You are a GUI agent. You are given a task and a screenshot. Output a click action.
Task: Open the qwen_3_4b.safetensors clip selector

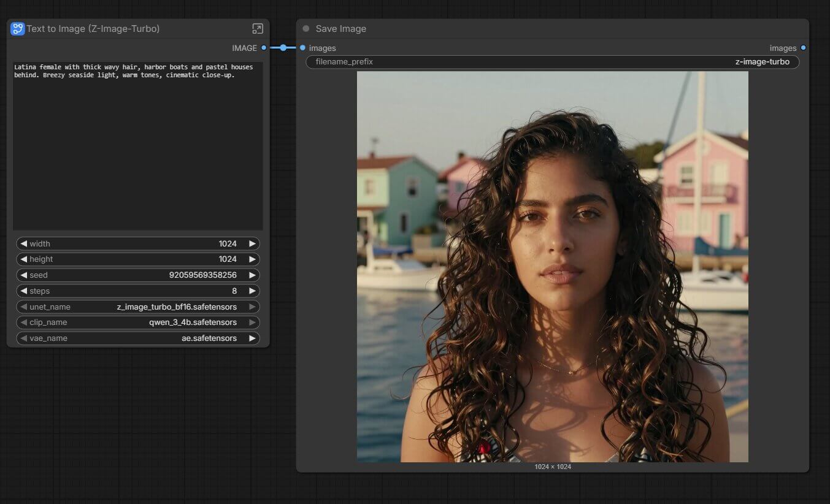point(193,323)
